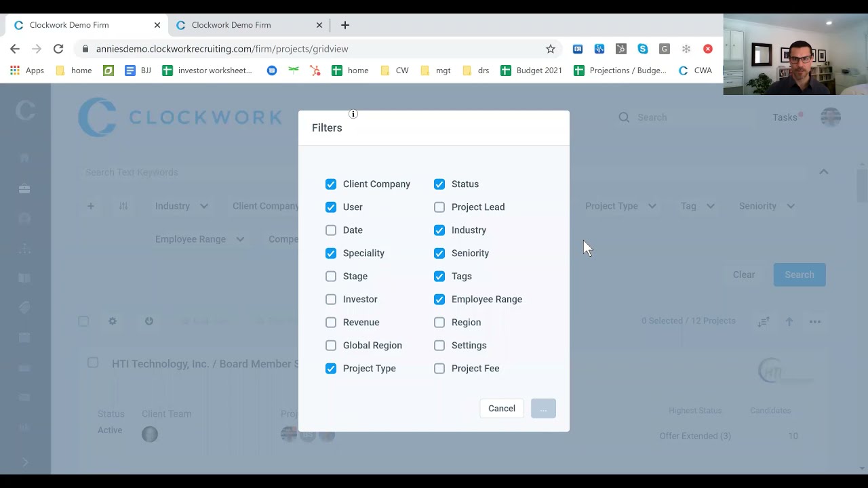The height and width of the screenshot is (488, 868).
Task: Expand the Project Type filter dropdown
Action: pyautogui.click(x=620, y=206)
